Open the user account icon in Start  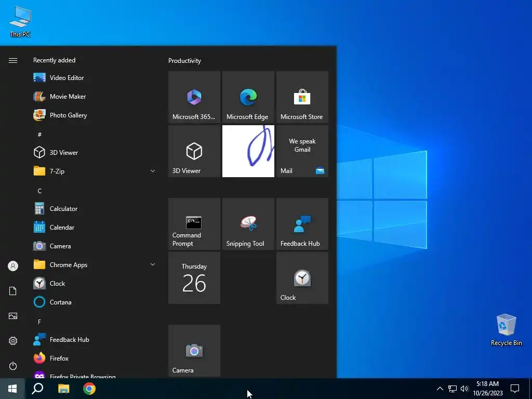(x=13, y=266)
